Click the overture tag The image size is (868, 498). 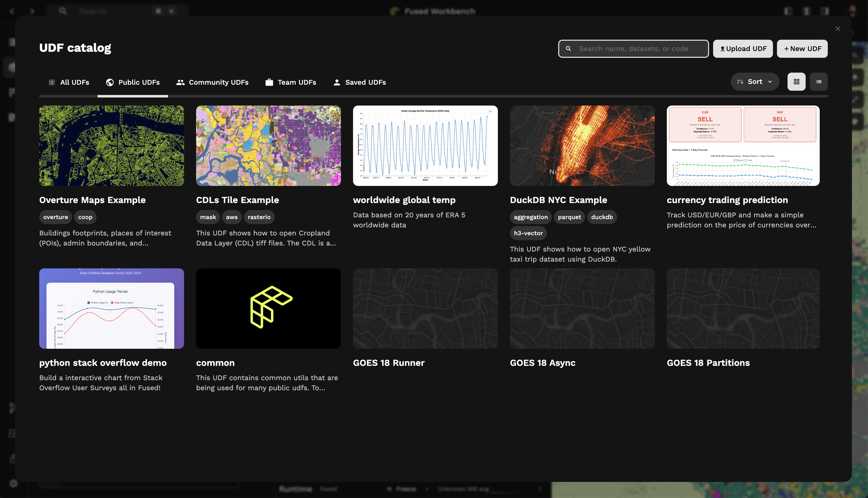point(56,217)
